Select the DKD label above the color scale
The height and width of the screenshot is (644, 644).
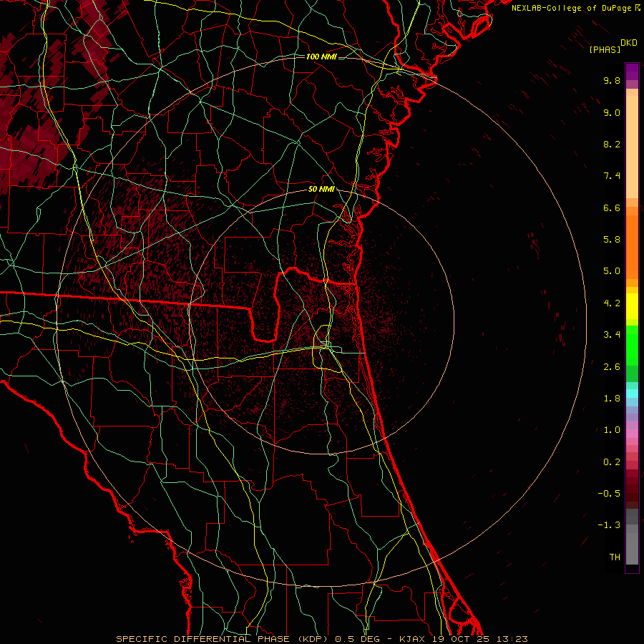pyautogui.click(x=628, y=43)
